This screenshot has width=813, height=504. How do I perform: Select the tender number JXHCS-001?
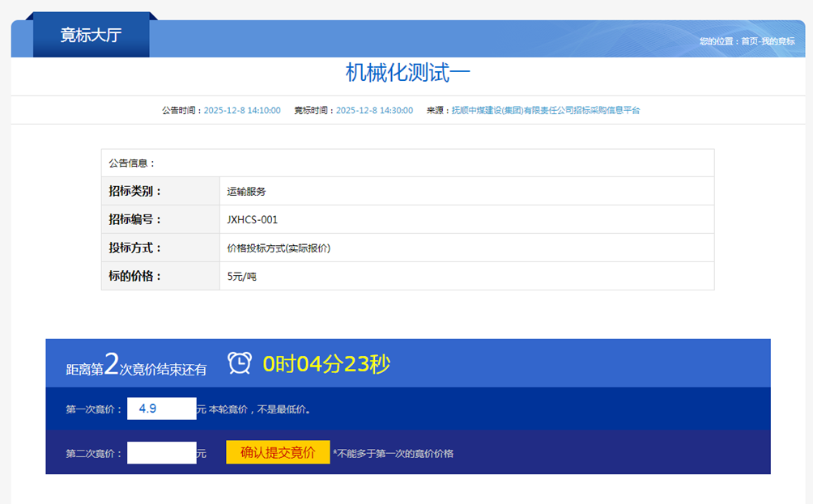[253, 219]
